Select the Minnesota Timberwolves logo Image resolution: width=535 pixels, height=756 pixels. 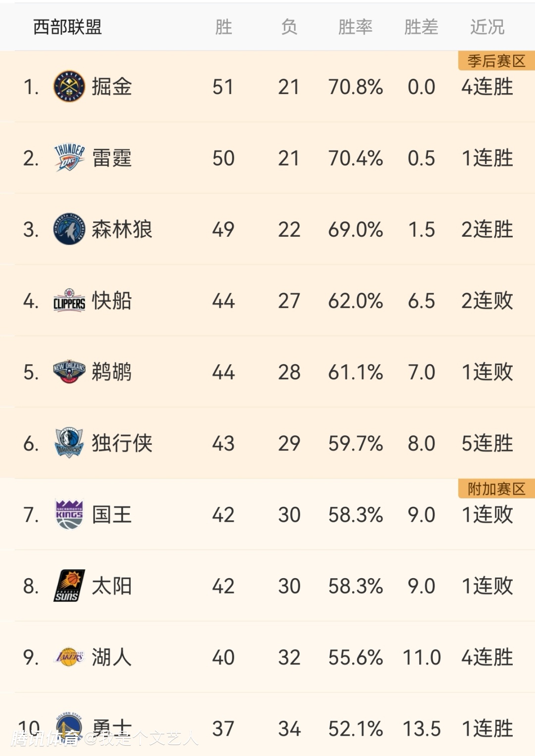tap(69, 229)
